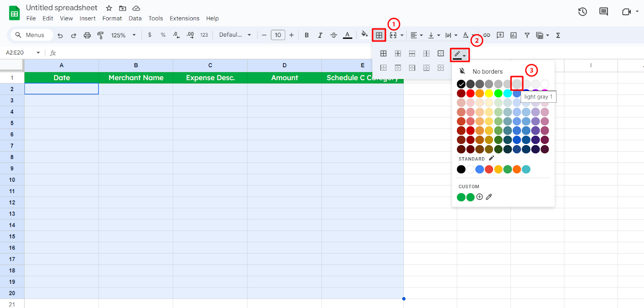This screenshot has width=644, height=308.
Task: Use the eyedropper color picker
Action: (x=489, y=197)
